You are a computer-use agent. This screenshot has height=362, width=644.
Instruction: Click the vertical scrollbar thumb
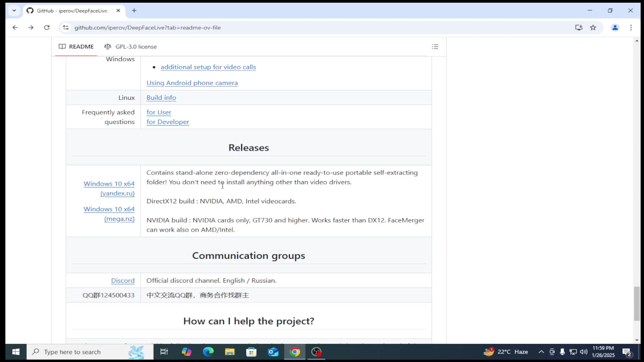tap(637, 303)
